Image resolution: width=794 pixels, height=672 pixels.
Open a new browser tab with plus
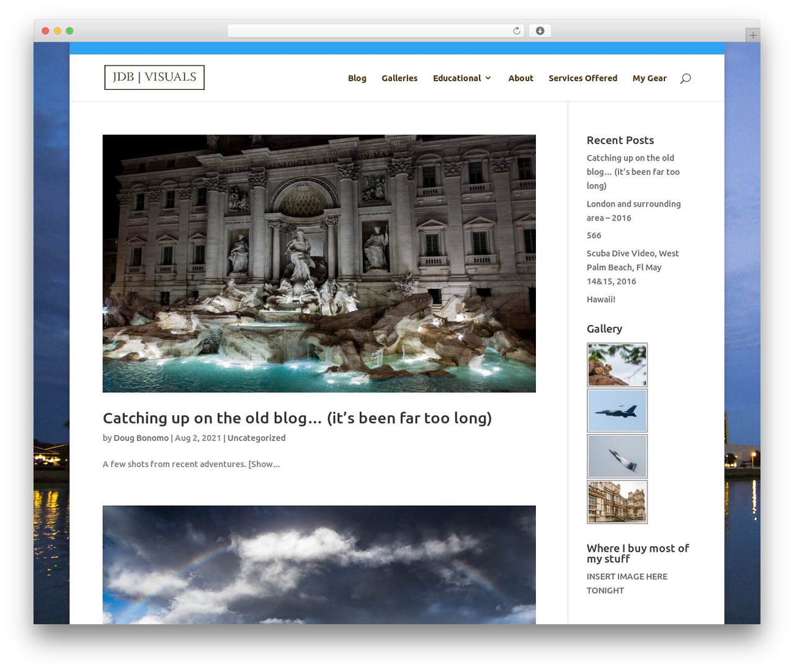point(752,35)
